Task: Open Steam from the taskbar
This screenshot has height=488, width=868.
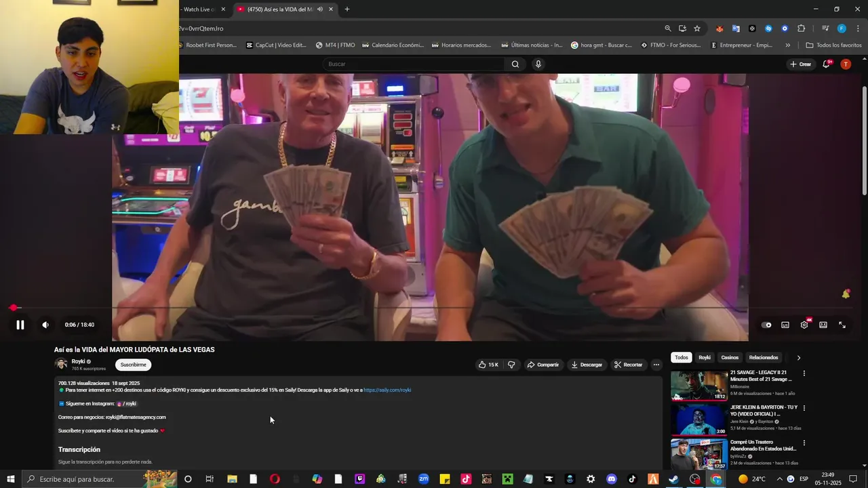Action: point(673,479)
